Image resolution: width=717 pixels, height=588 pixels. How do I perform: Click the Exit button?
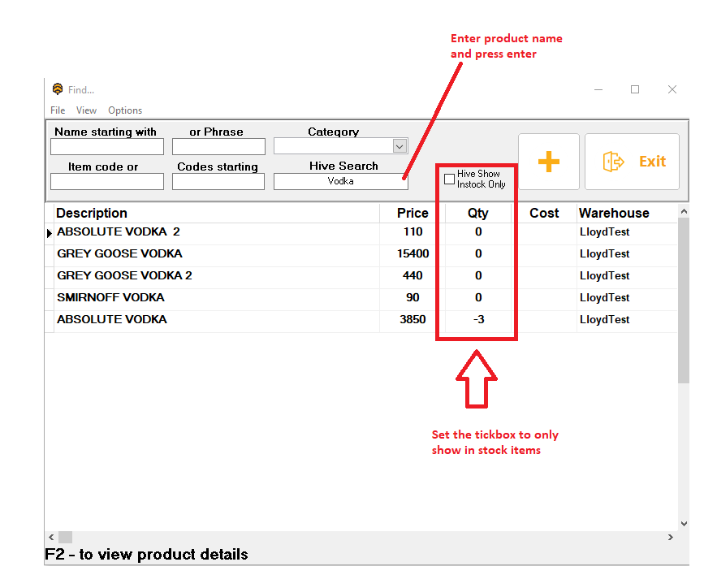coord(632,162)
